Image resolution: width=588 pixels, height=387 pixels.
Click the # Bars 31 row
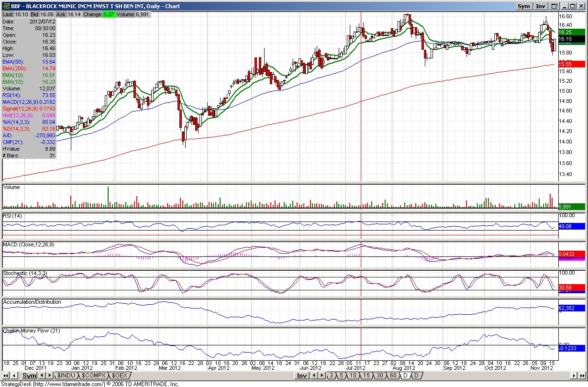(29, 156)
